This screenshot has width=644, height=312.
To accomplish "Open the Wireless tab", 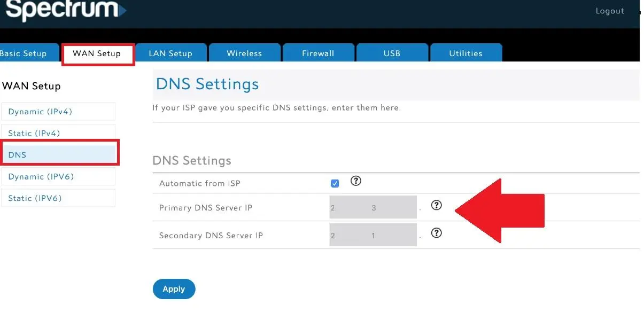I will pyautogui.click(x=244, y=53).
